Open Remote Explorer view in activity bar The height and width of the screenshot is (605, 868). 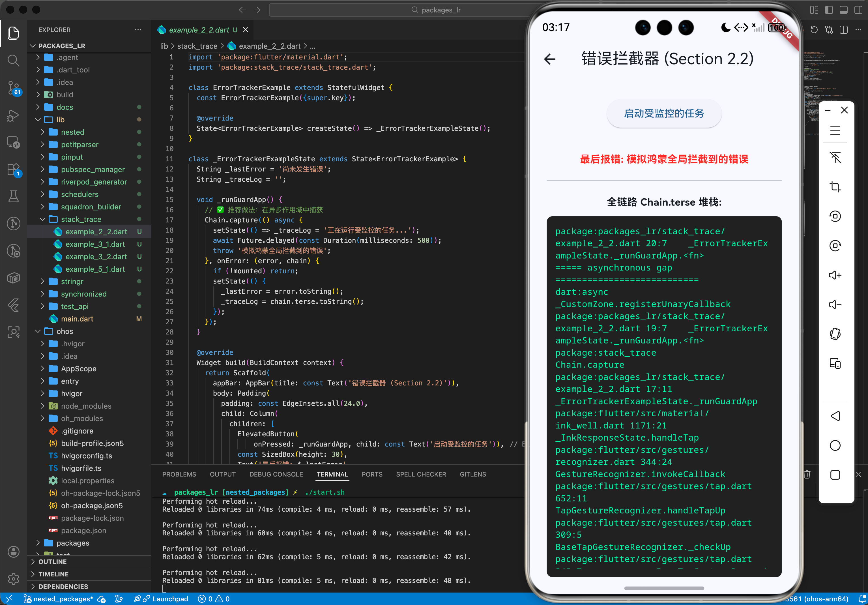(13, 143)
